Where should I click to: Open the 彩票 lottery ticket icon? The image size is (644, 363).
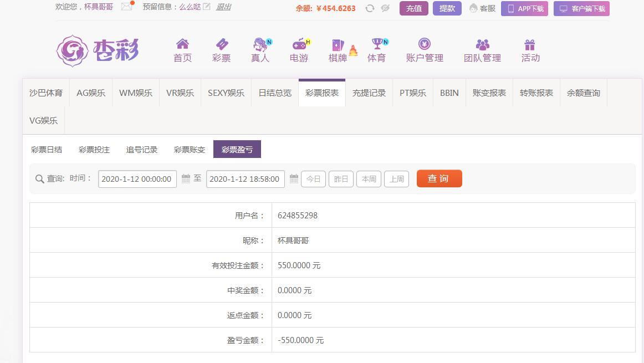[x=221, y=44]
